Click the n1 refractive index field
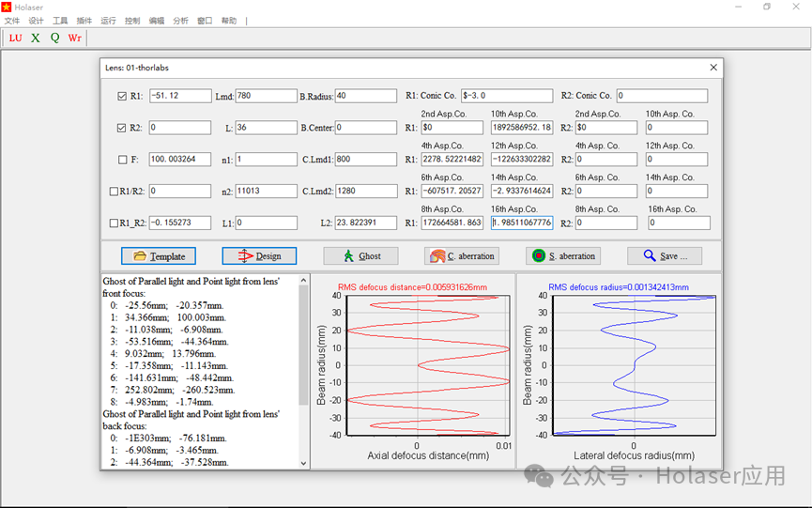The image size is (812, 508). tap(267, 159)
